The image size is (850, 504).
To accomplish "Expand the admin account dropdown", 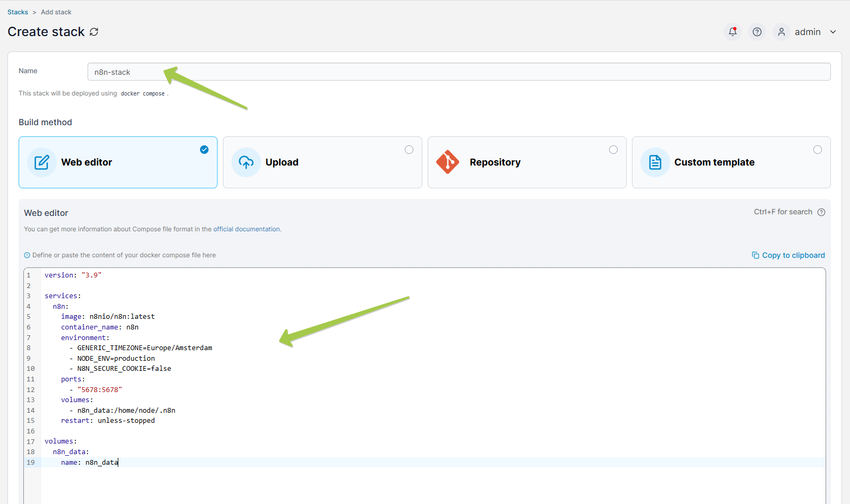I will (x=833, y=32).
